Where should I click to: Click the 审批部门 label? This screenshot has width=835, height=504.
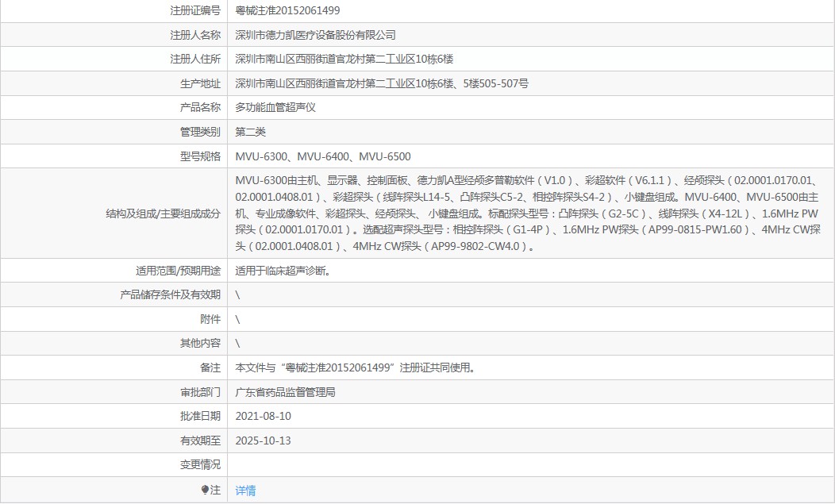click(x=200, y=393)
